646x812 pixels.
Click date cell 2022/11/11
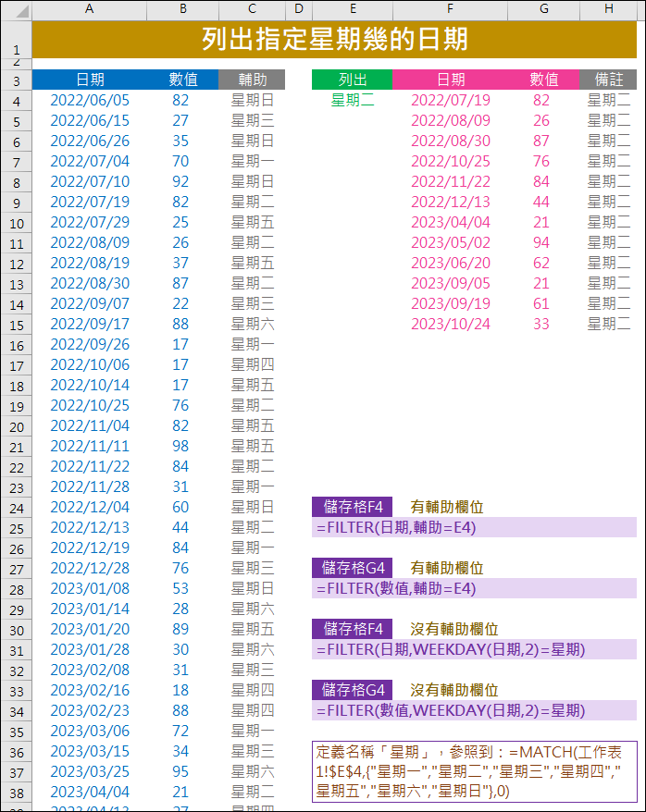[90, 446]
